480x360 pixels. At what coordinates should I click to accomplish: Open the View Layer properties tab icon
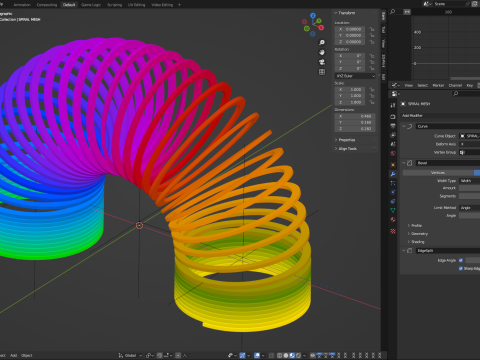(x=393, y=135)
